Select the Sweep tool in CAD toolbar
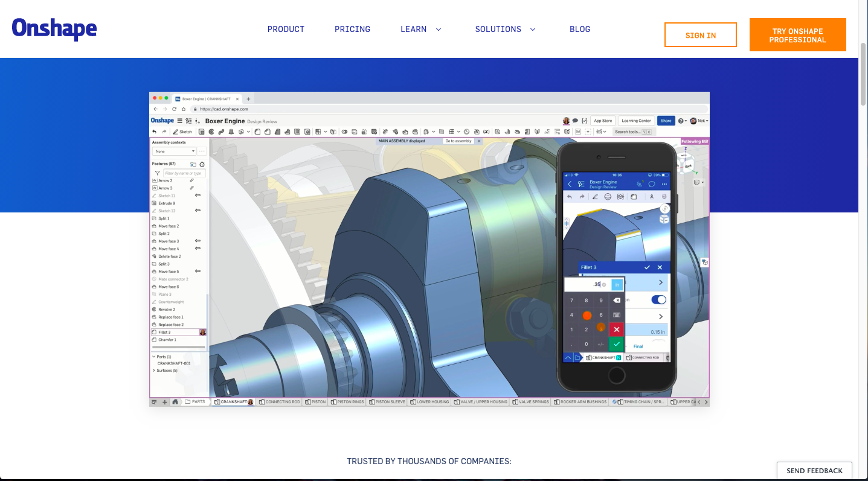868x481 pixels. 222,132
